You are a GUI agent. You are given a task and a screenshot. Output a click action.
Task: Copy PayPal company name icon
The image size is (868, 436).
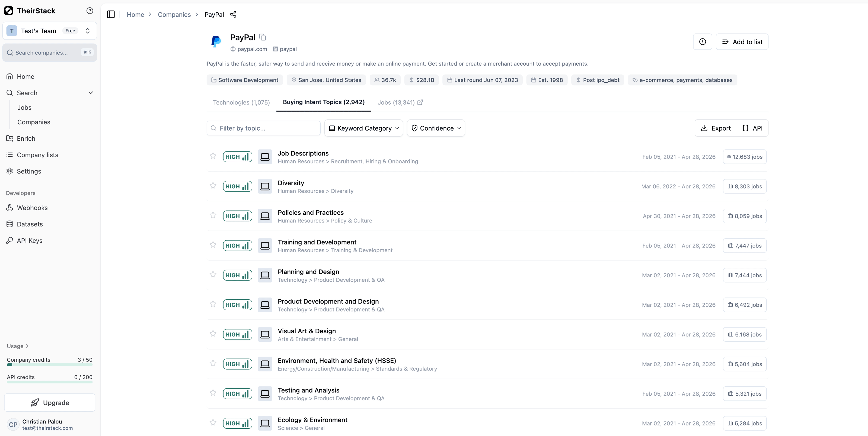point(263,37)
